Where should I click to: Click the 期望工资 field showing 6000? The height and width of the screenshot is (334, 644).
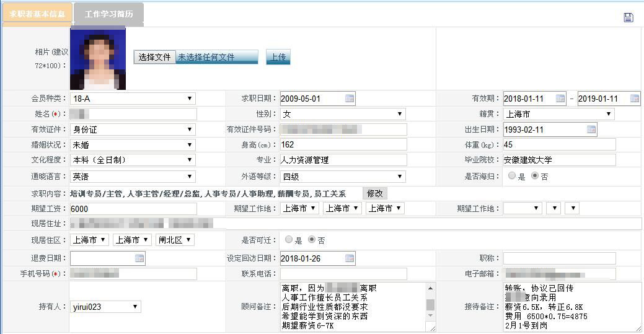133,209
